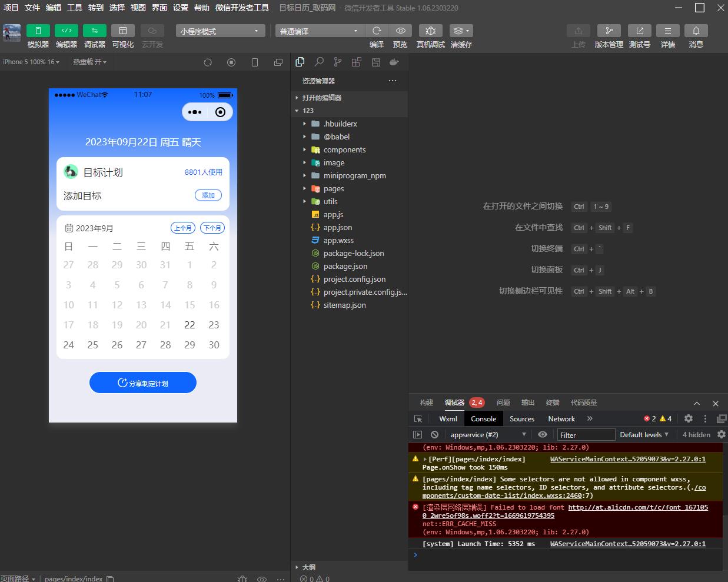
Task: Collapse the 123 project root
Action: 350,111
